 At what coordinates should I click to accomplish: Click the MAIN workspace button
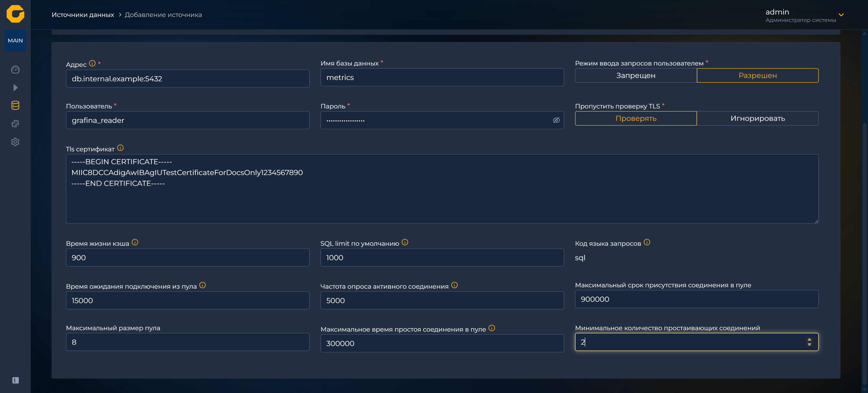pos(15,40)
